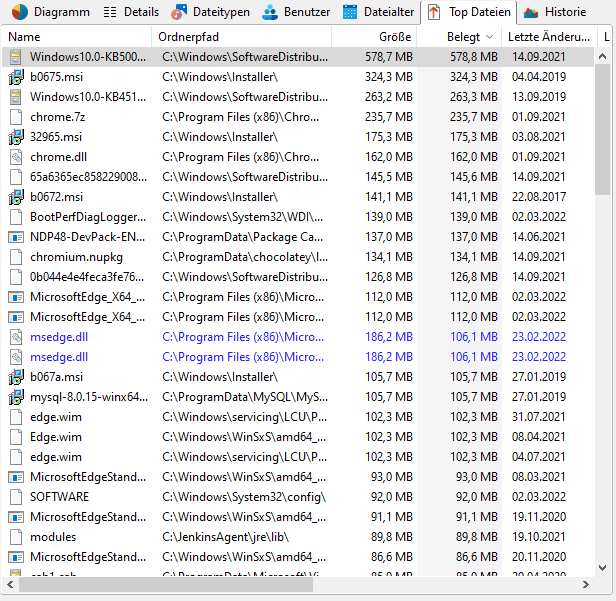The height and width of the screenshot is (601, 616).
Task: Select the chrome.7z file name
Action: click(58, 117)
